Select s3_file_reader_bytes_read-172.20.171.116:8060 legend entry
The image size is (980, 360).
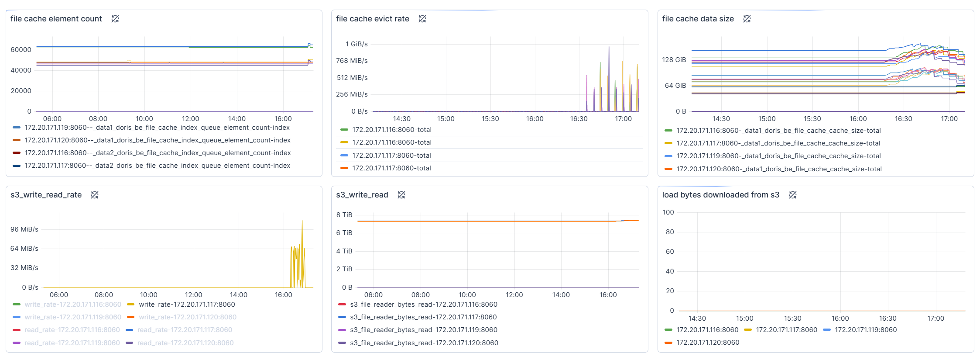click(423, 305)
